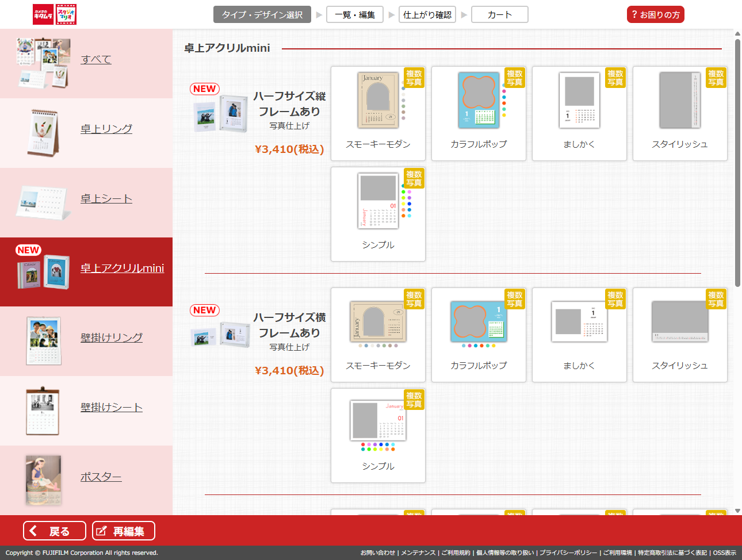Click the ¥3,410(税込) price under ハーフサイズ縦
The height and width of the screenshot is (560, 742).
[289, 149]
